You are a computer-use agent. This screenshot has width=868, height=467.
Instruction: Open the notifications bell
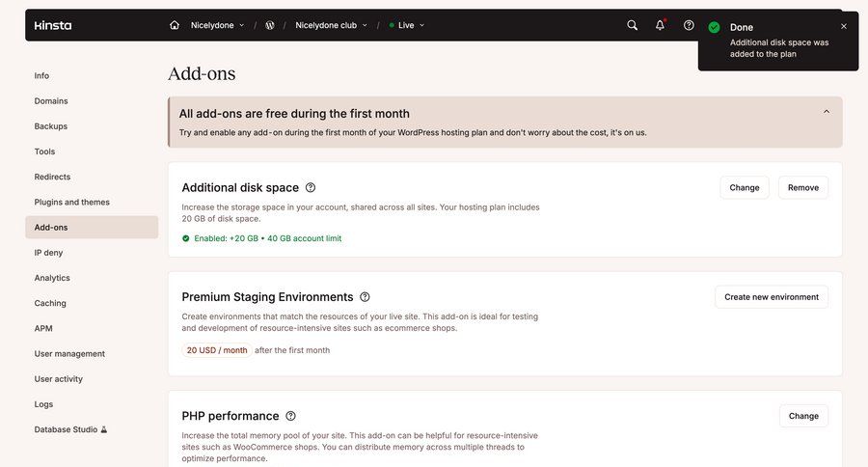tap(660, 25)
